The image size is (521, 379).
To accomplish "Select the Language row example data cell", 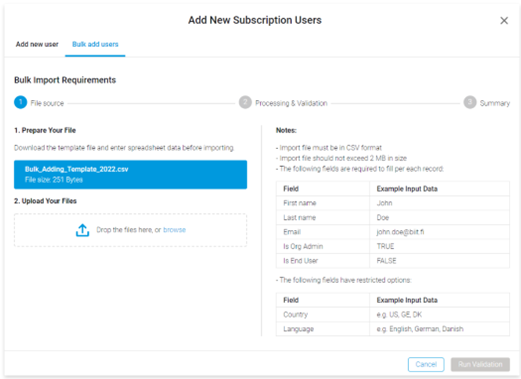I will (x=439, y=329).
